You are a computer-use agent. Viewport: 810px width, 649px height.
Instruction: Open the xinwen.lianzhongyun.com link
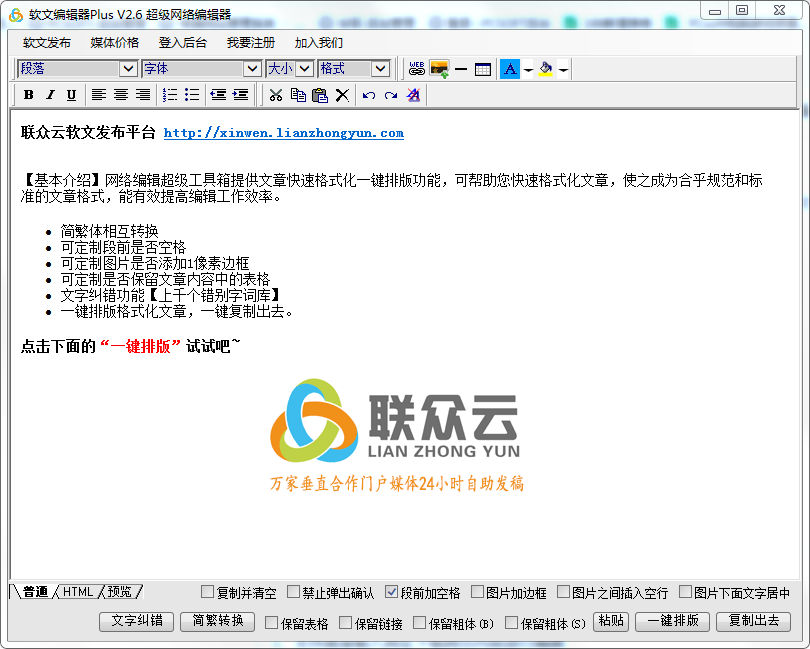284,133
